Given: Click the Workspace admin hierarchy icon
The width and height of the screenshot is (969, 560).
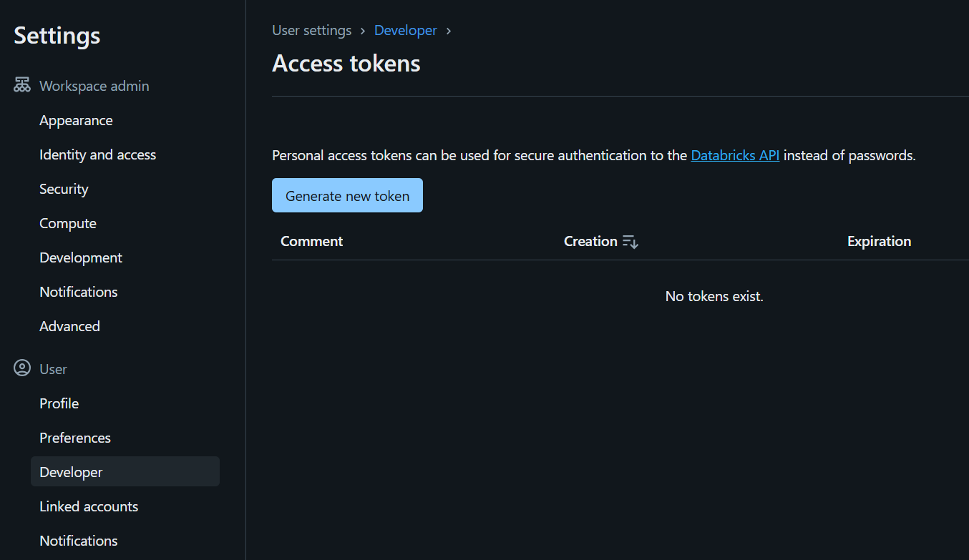Looking at the screenshot, I should tap(22, 86).
